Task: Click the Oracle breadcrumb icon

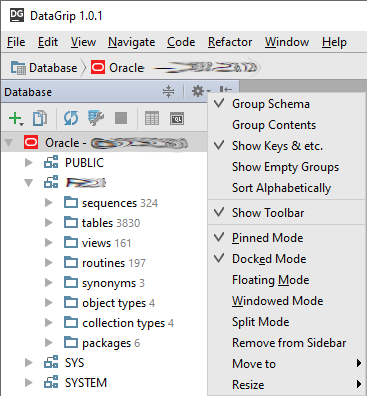Action: (98, 68)
